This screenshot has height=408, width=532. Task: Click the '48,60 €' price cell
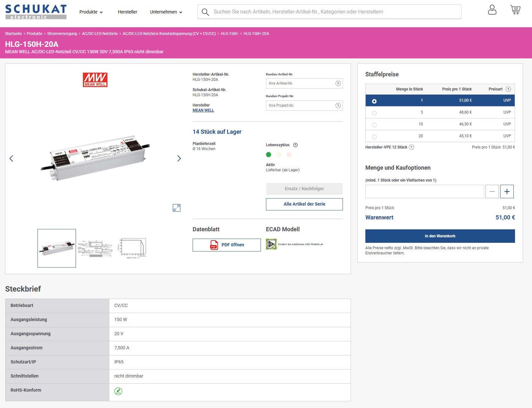[x=465, y=112]
